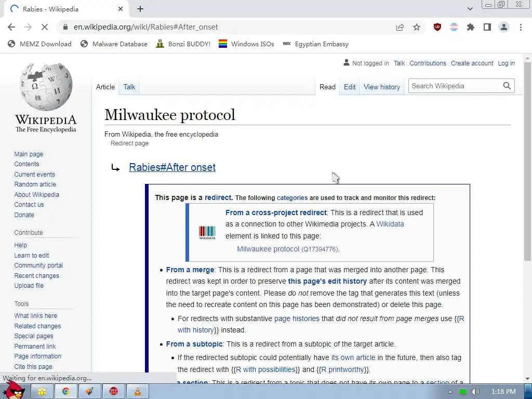Screen dimensions: 532x399
Task: Click the green network tray icon
Action: tap(463, 392)
